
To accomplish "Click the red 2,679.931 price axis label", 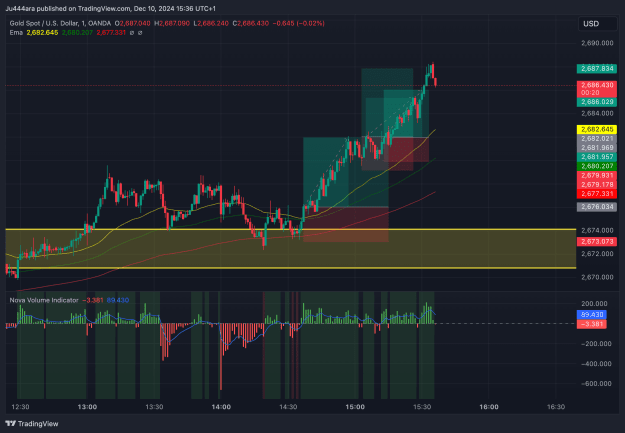I will pyautogui.click(x=597, y=175).
